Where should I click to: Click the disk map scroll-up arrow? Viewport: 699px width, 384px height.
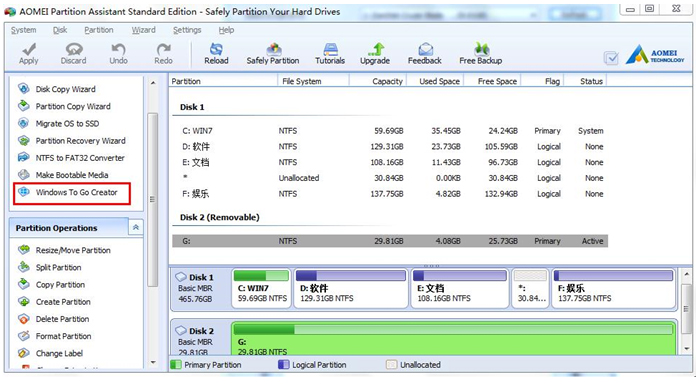click(687, 274)
